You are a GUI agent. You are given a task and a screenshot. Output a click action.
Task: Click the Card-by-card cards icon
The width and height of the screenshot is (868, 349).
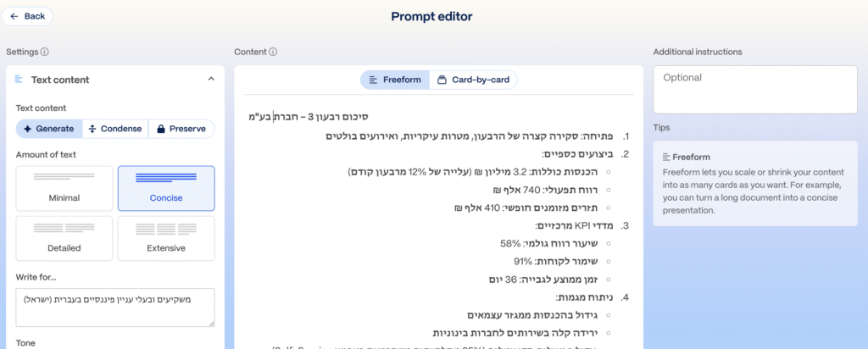coord(442,80)
